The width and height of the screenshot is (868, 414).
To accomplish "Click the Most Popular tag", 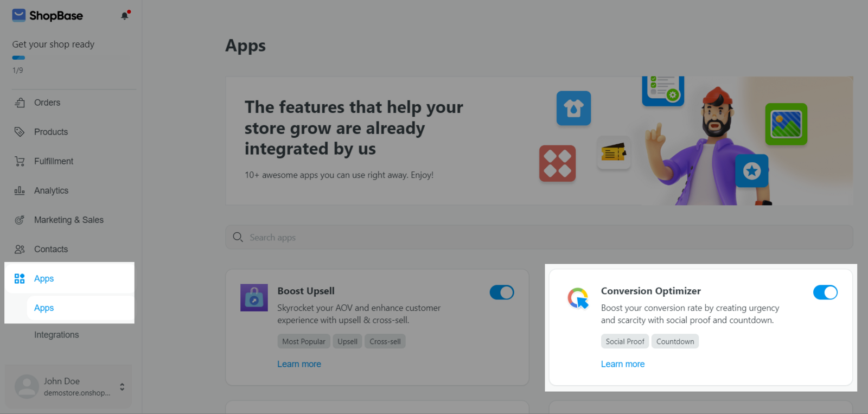I will (x=304, y=341).
